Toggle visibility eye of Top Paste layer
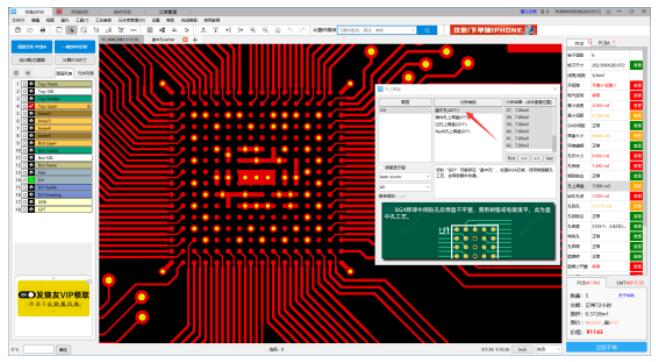 (x=31, y=84)
